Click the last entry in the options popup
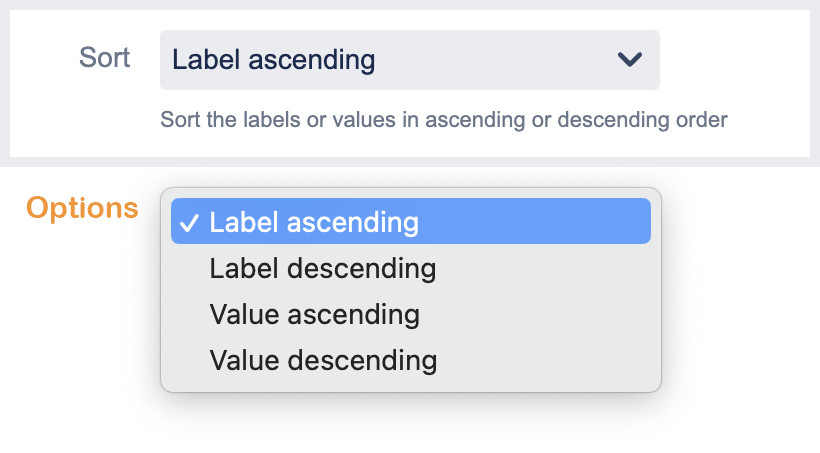This screenshot has height=453, width=820. [323, 360]
